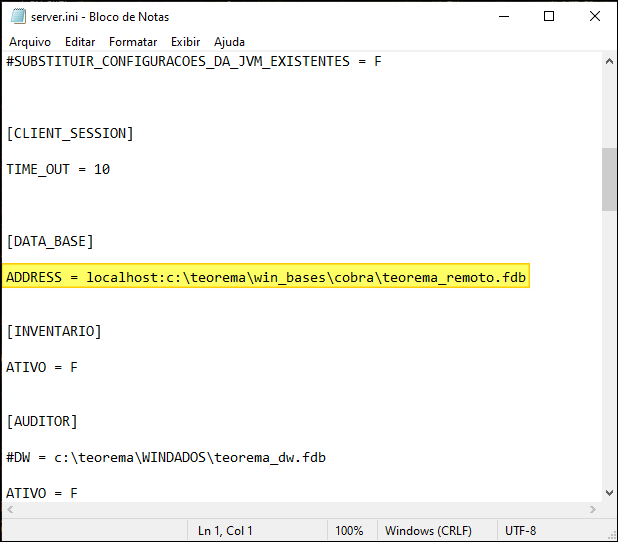618x542 pixels.
Task: Click ATIVO = F under [INVENTARIO]
Action: click(x=42, y=367)
